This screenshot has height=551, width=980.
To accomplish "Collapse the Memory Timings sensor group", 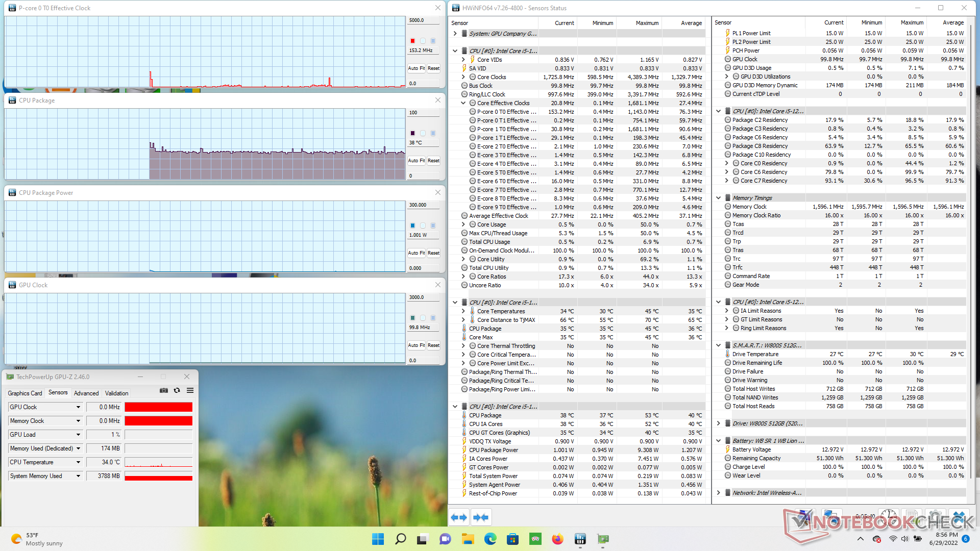I will (718, 198).
